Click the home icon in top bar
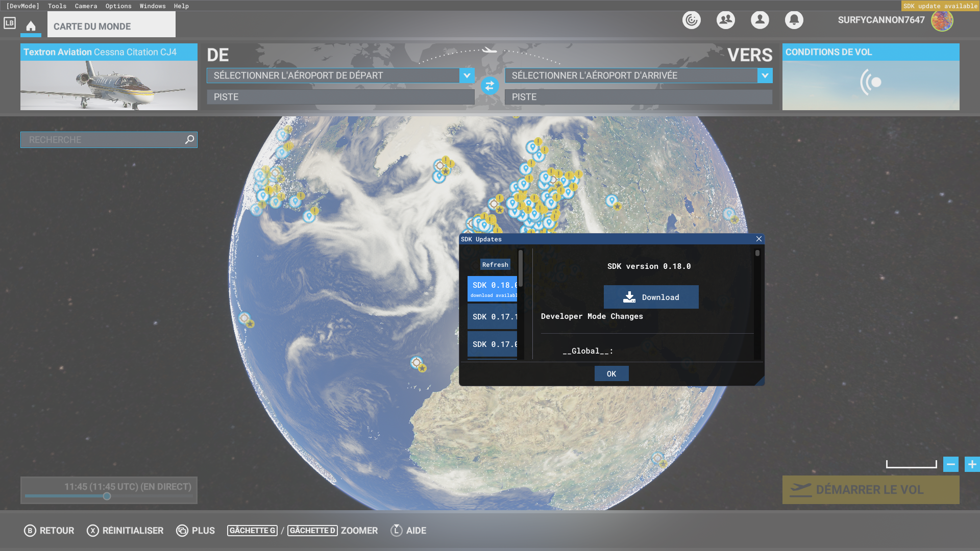 31,26
